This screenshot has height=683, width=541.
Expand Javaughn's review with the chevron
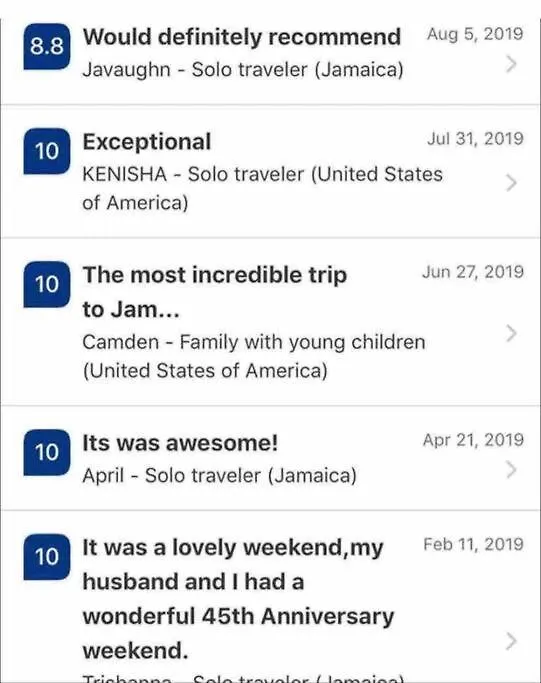pos(511,64)
